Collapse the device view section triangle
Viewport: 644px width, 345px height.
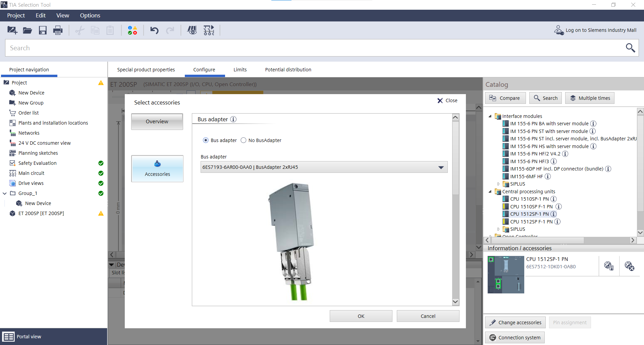112,265
